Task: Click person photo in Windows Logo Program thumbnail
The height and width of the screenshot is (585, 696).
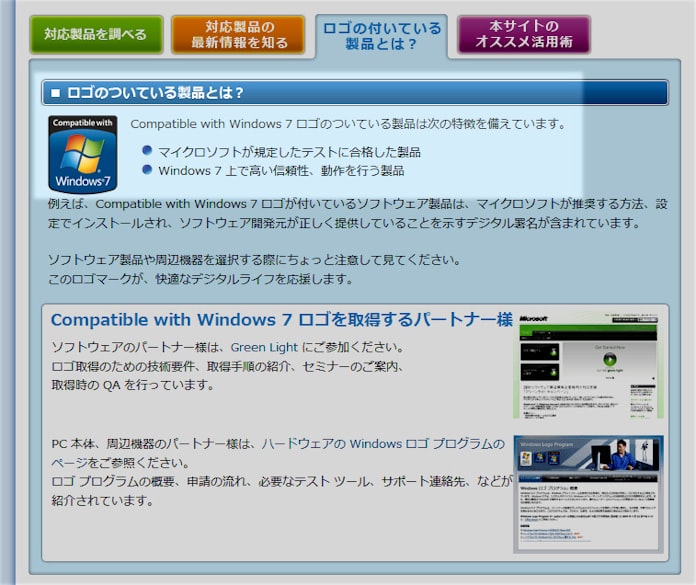Action: 625,459
